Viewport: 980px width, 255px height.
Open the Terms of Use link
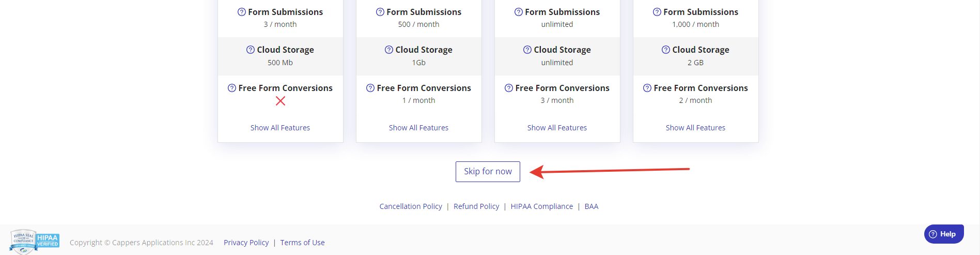click(x=302, y=243)
